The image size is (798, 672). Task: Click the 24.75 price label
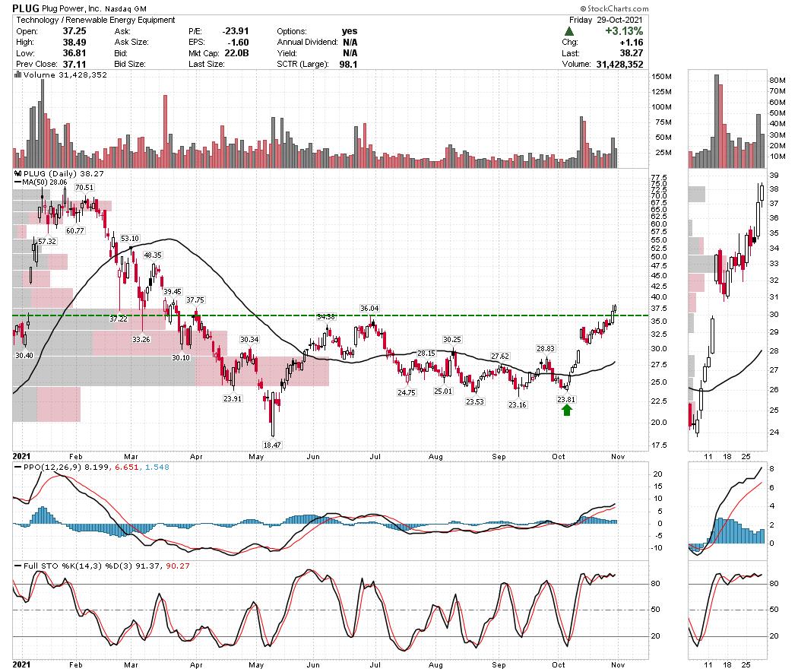coord(407,392)
